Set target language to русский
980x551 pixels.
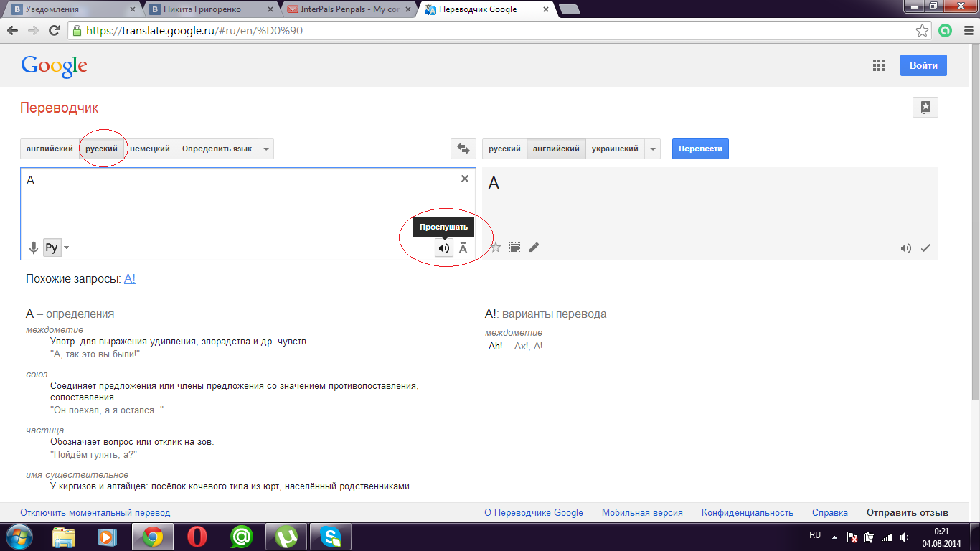tap(505, 149)
